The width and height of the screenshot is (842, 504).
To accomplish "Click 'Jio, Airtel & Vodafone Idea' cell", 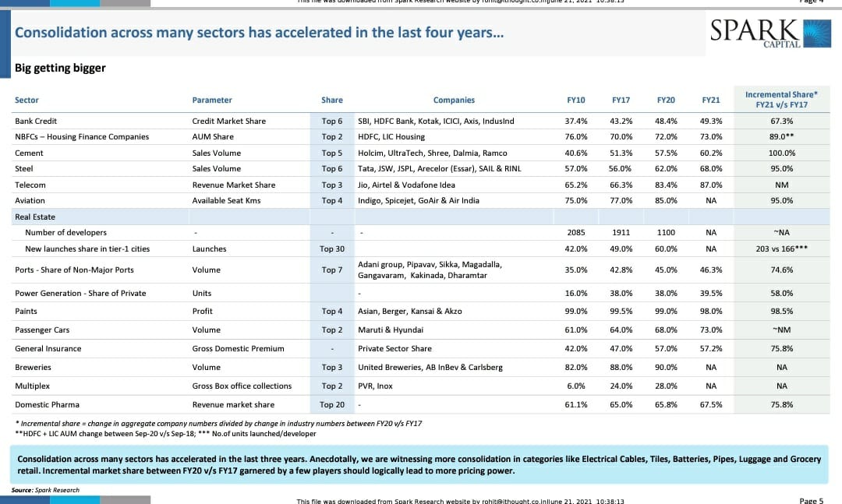I will (x=406, y=185).
